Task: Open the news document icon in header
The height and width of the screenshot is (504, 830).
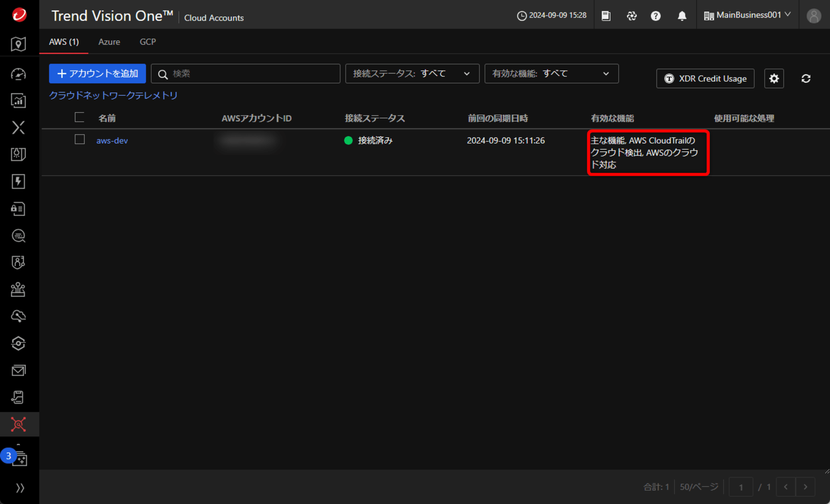Action: coord(606,16)
